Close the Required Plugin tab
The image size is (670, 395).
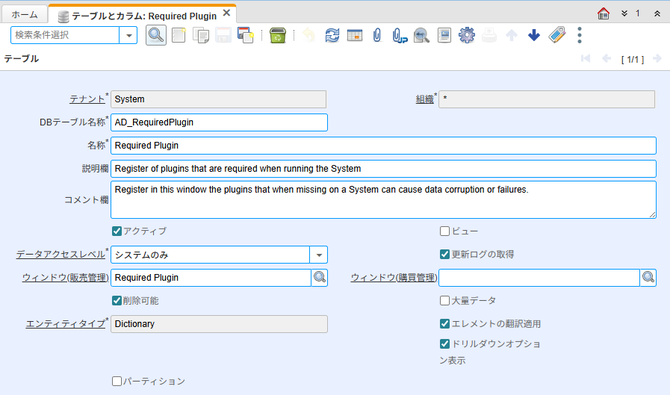point(227,13)
